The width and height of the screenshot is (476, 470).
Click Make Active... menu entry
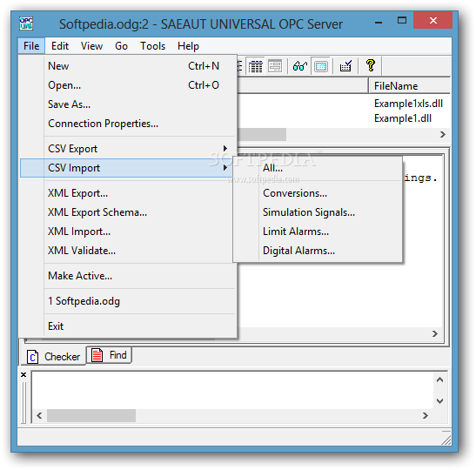click(x=128, y=276)
